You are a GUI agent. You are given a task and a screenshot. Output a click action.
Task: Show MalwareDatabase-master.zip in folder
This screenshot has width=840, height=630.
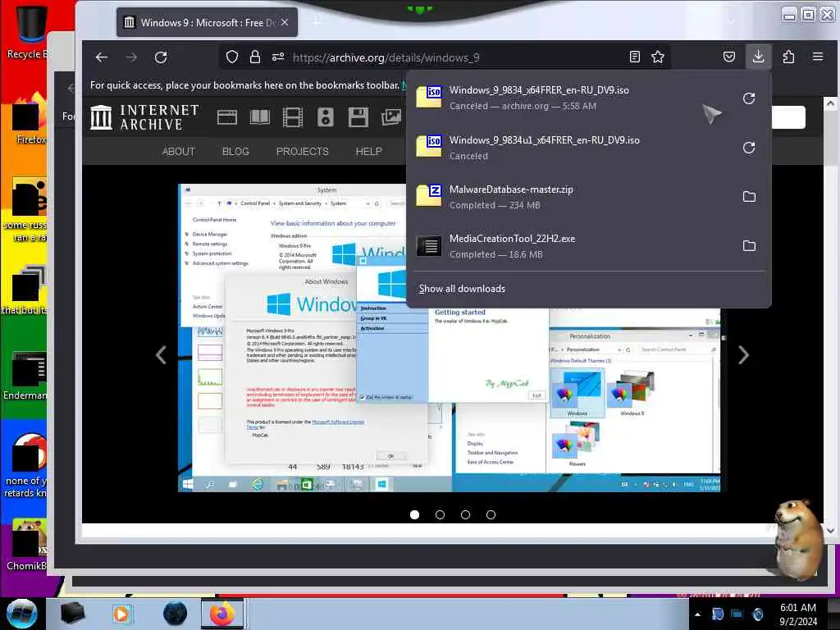click(x=749, y=197)
